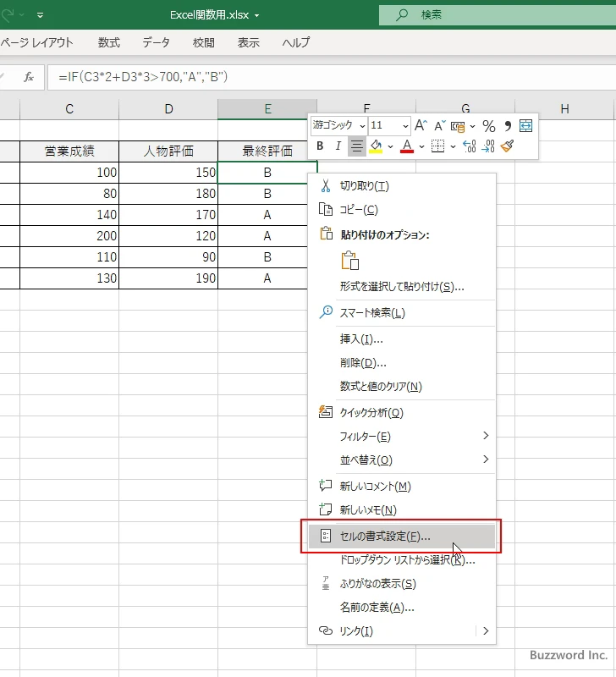Select column C header
616x677 pixels.
click(x=69, y=109)
